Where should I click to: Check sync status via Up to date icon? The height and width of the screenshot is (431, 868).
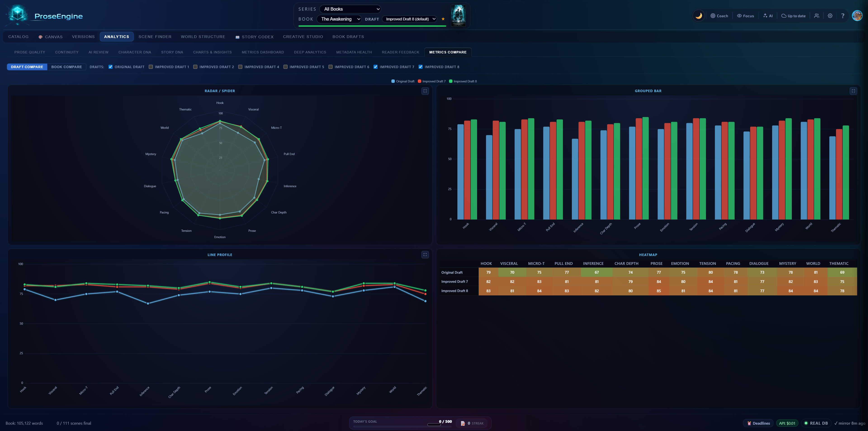[x=793, y=16]
